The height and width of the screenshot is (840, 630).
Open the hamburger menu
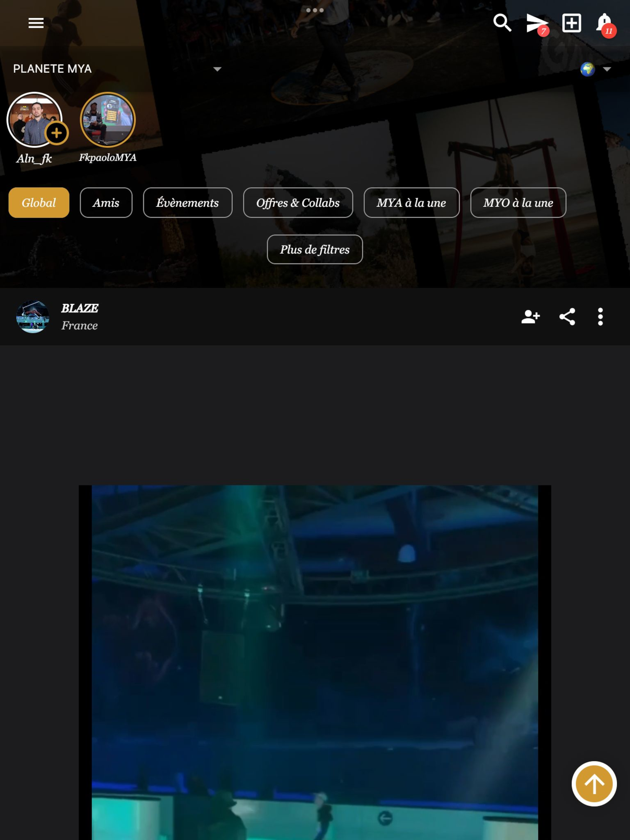pyautogui.click(x=36, y=23)
